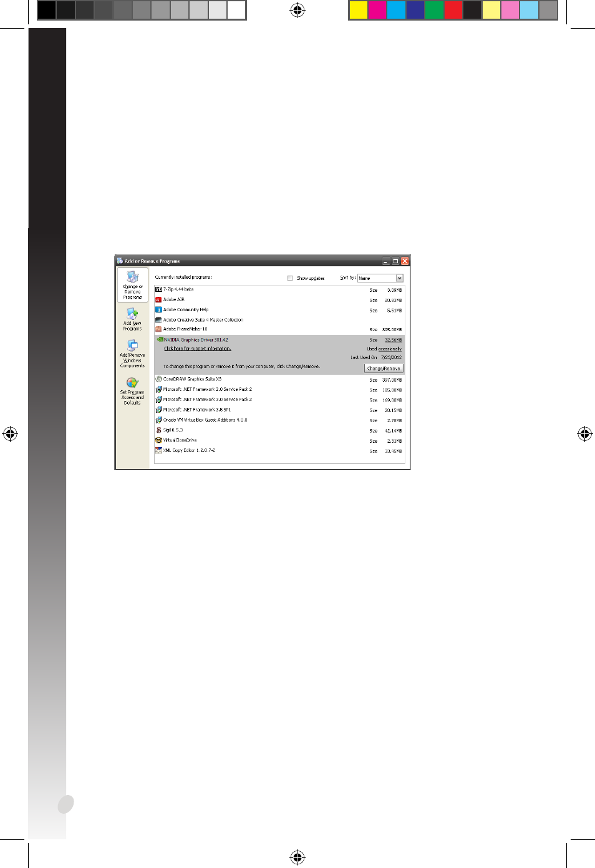
Task: Click the 42.14MB size value
Action: click(x=393, y=431)
